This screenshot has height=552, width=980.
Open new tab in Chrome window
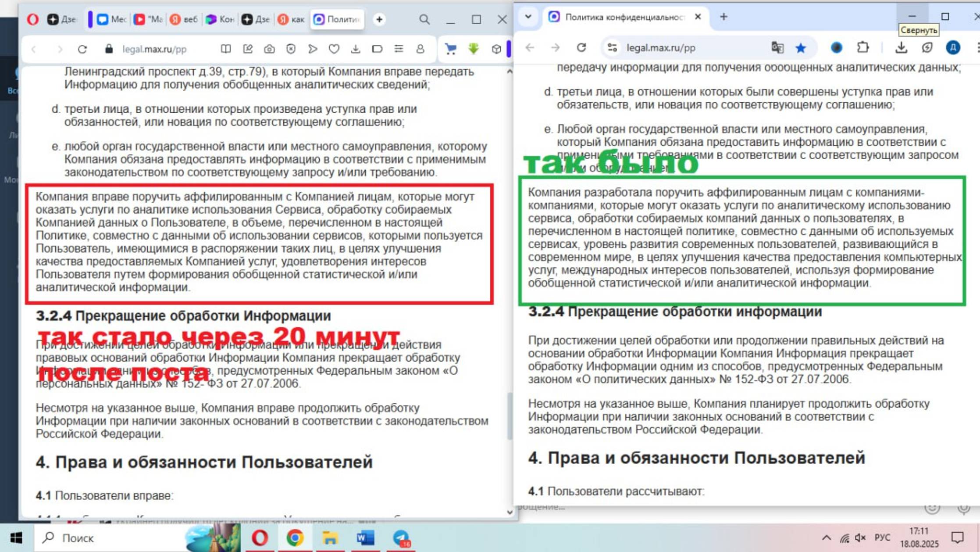723,17
